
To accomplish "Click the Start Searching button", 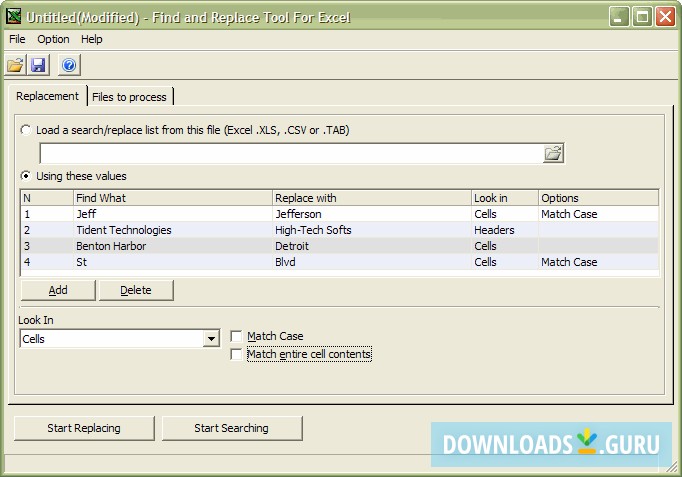I will [x=231, y=428].
